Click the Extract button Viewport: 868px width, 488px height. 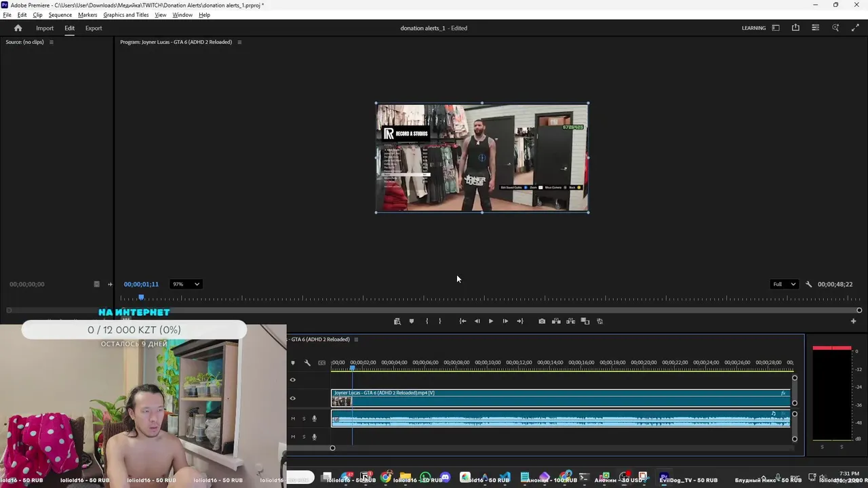pos(570,321)
